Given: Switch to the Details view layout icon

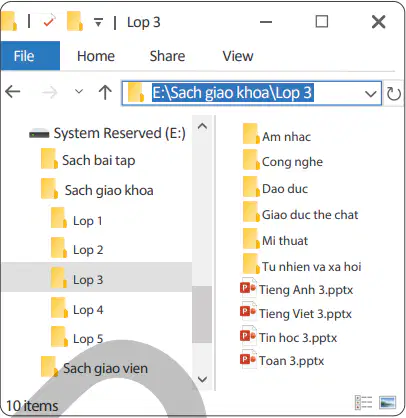Looking at the screenshot, I should (364, 402).
